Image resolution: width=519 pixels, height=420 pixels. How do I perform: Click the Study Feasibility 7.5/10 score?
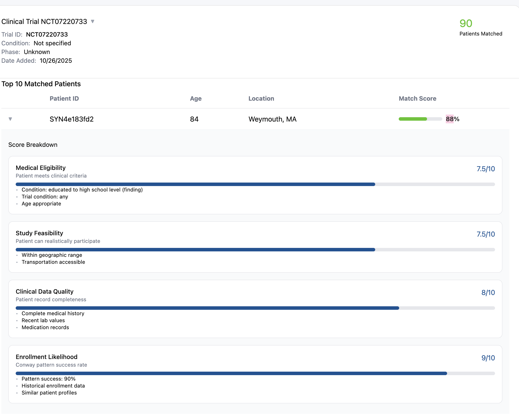[x=485, y=234]
